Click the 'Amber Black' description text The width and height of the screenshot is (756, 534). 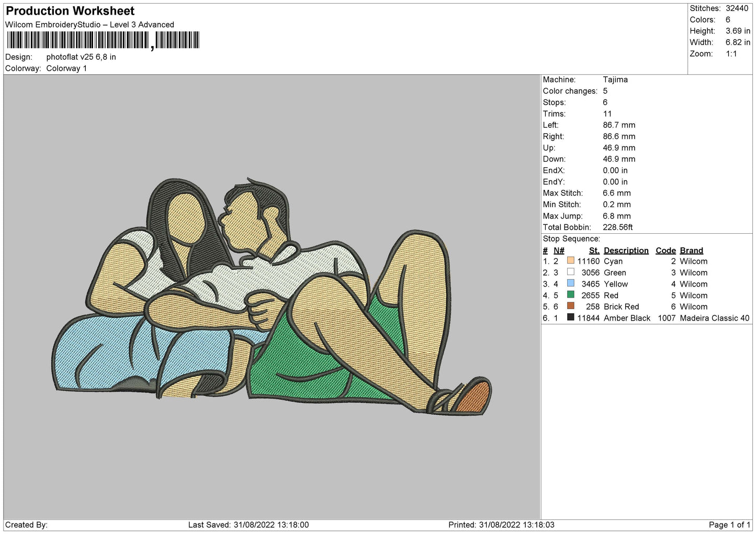pyautogui.click(x=627, y=319)
